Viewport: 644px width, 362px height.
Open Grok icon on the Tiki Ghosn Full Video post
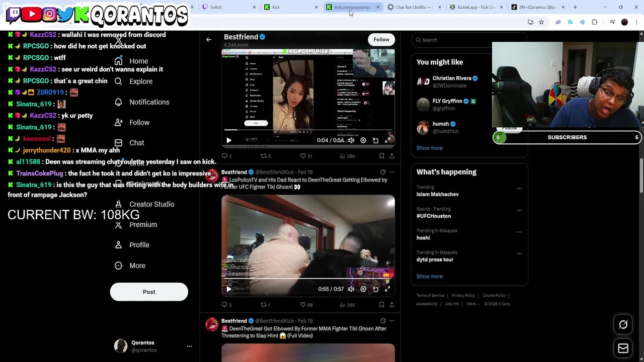383,321
